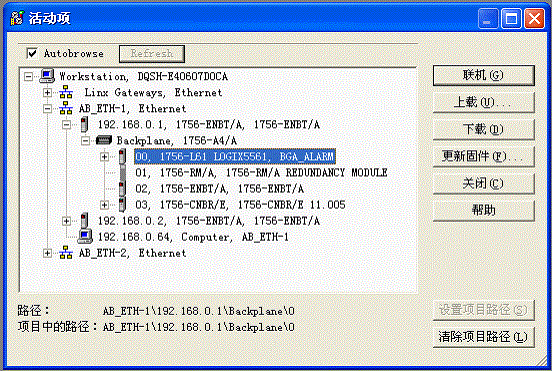Select the Linx Gateways network icon
This screenshot has width=552, height=371.
[66, 92]
